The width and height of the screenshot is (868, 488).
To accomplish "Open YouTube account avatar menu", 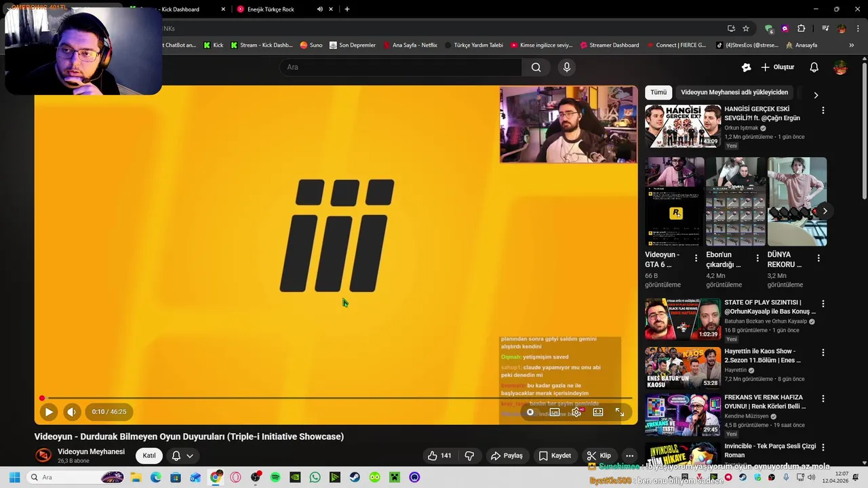I will pyautogui.click(x=840, y=67).
